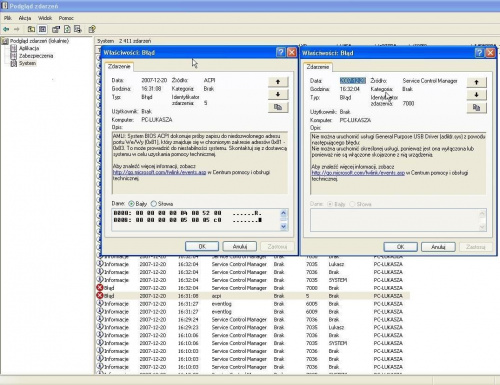Select the Bajty radio button in ACPI dialog
The width and height of the screenshot is (500, 385).
(x=131, y=204)
